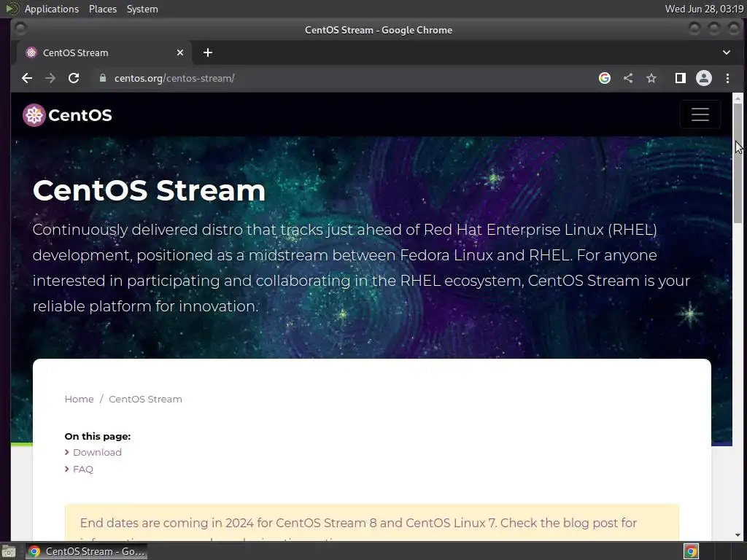Follow the Home breadcrumb link
747x560 pixels.
click(x=79, y=399)
